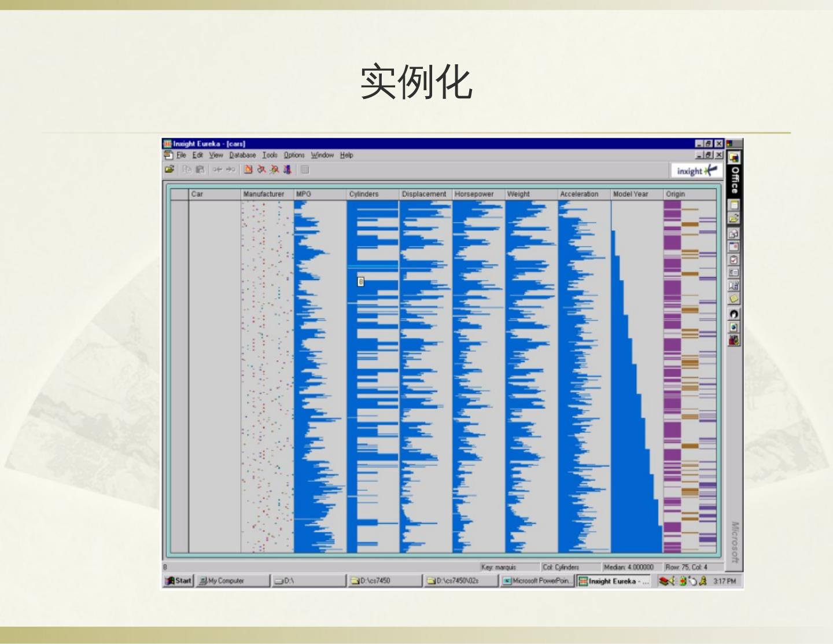Image resolution: width=833 pixels, height=644 pixels.
Task: Switch to Microsoft PowerPoint in taskbar
Action: [537, 581]
